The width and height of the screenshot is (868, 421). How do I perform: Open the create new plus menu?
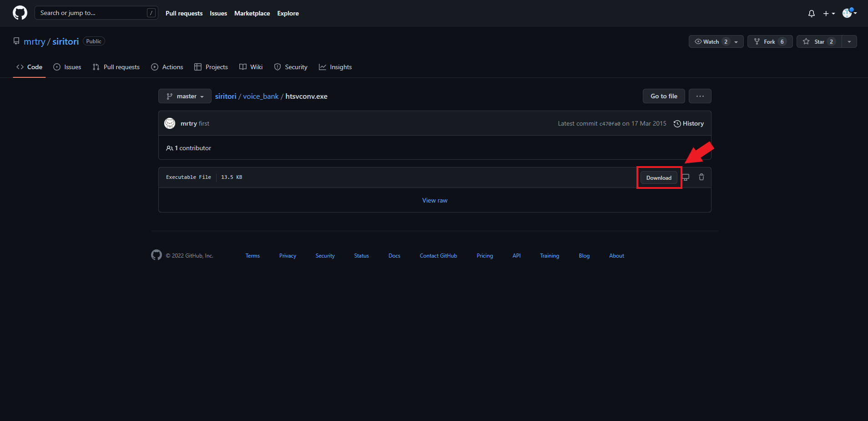point(829,14)
